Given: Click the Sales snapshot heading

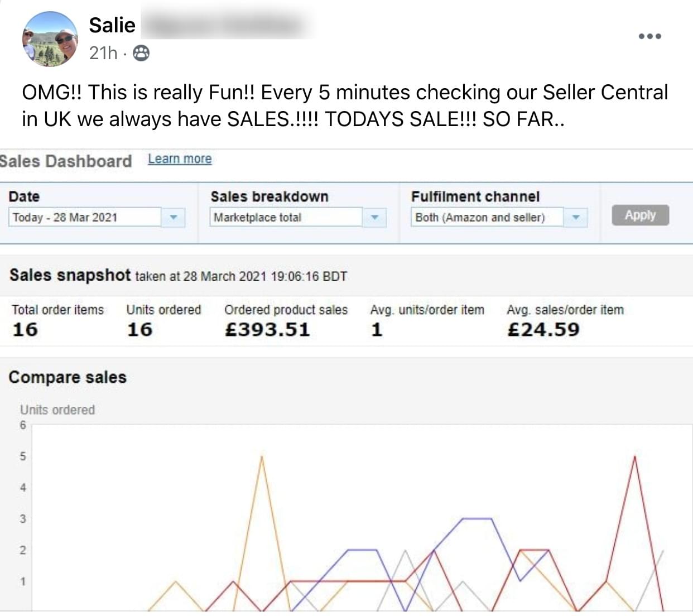Looking at the screenshot, I should tap(70, 275).
